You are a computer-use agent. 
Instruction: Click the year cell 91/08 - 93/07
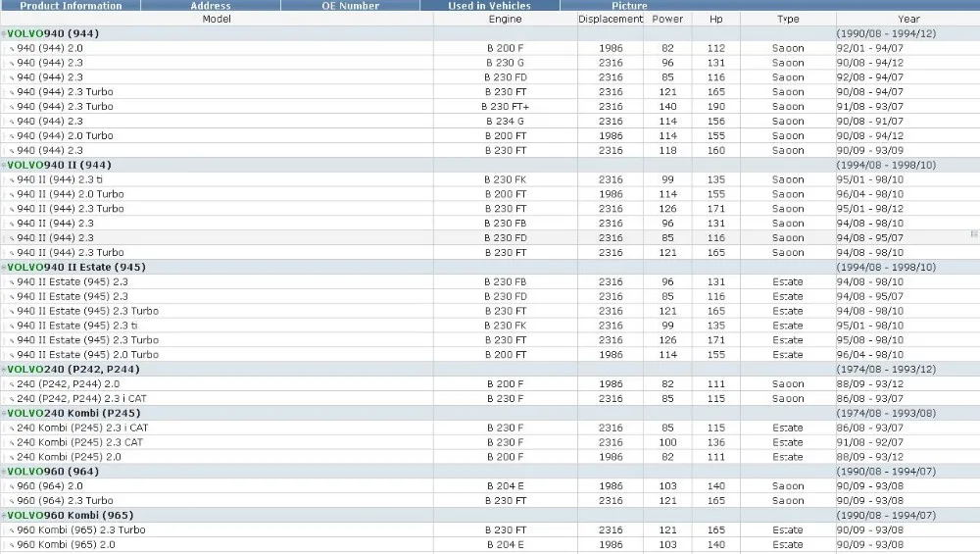click(870, 107)
